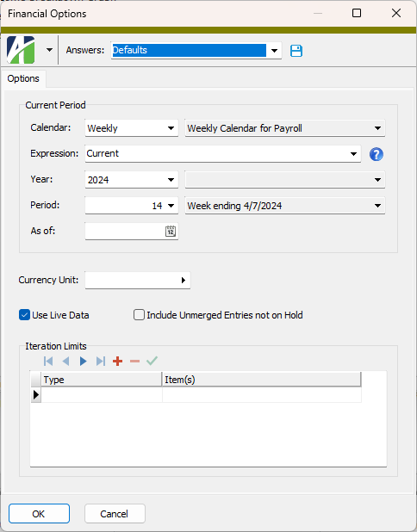Screen dimensions: 417x532
Task: Add a new iteration limit row
Action: click(117, 361)
